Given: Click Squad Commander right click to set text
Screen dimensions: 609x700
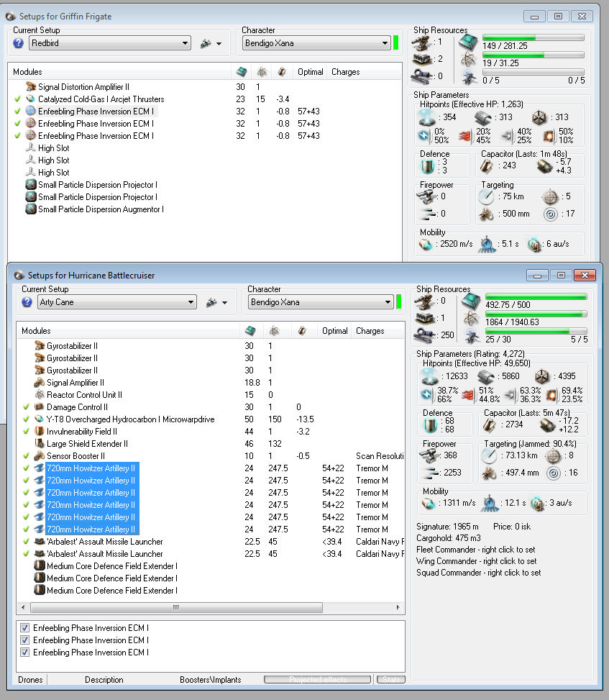Looking at the screenshot, I should [x=478, y=573].
